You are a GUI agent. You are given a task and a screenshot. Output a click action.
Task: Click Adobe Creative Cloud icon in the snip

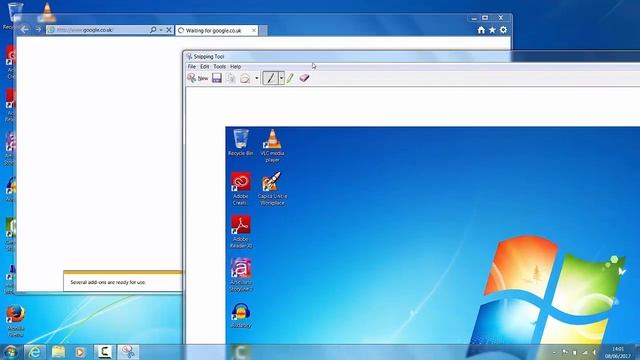point(241,189)
